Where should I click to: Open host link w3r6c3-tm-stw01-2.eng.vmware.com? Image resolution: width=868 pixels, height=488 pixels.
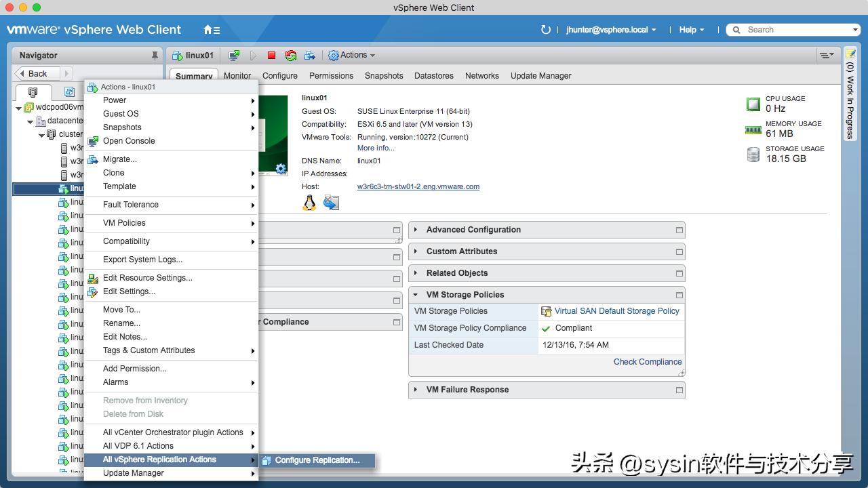point(418,186)
